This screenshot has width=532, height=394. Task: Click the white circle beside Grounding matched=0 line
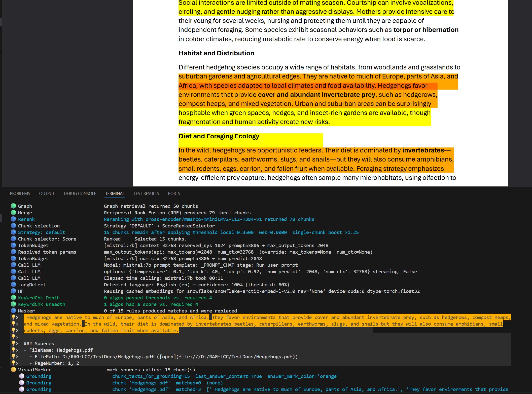click(22, 382)
